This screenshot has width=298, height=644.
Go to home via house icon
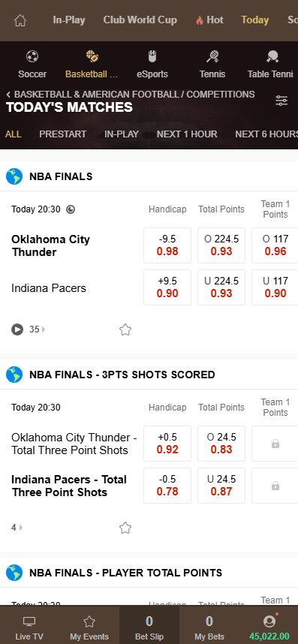tap(20, 20)
